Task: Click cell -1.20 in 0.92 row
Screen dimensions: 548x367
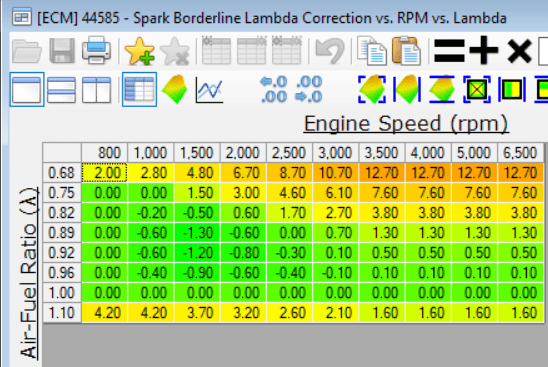Action: (197, 252)
